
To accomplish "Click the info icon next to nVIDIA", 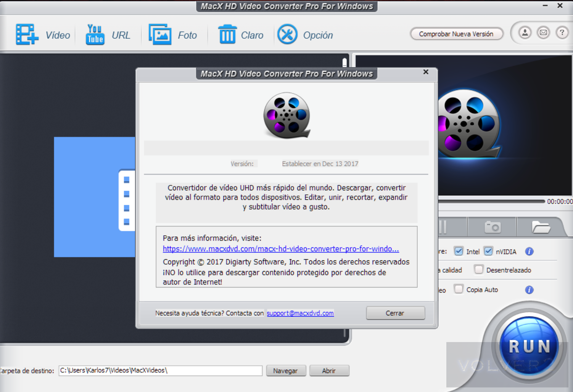I will 529,252.
